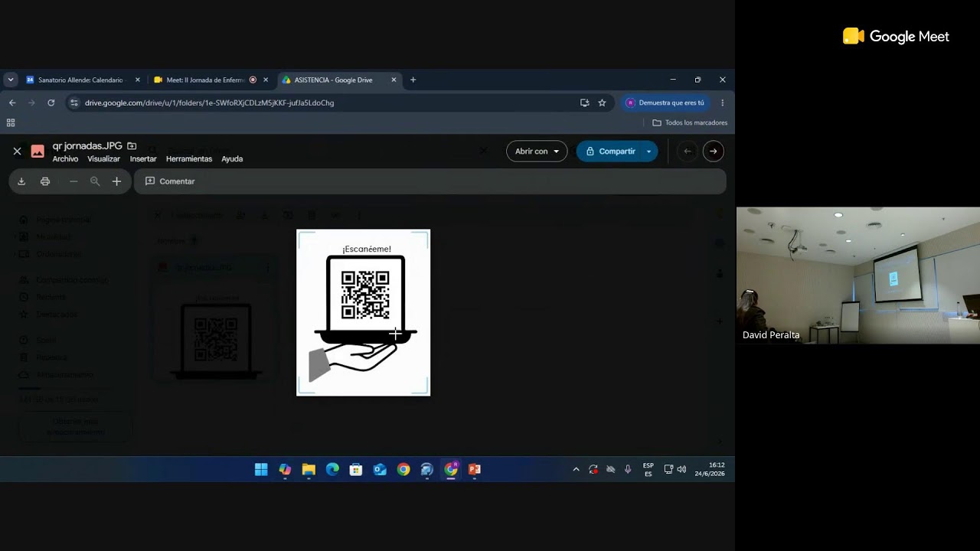The width and height of the screenshot is (980, 551).
Task: Open Microsoft Store from the taskbar
Action: [x=356, y=470]
